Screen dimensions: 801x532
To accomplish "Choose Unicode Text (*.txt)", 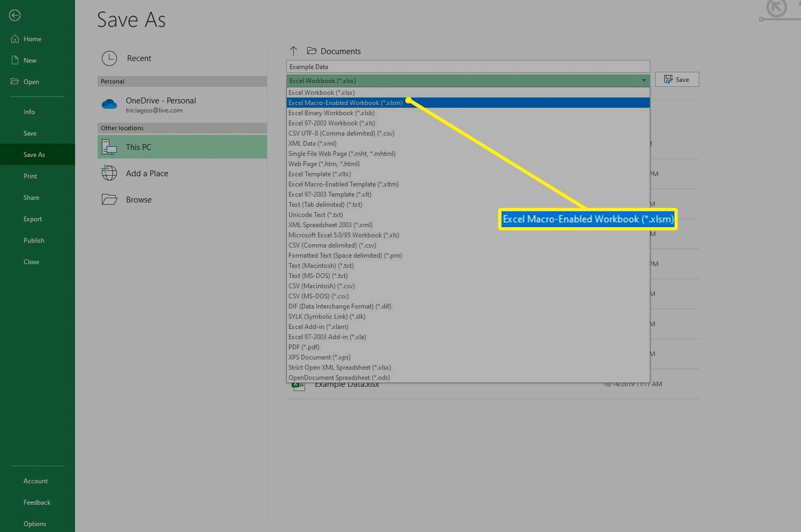I will pos(468,215).
